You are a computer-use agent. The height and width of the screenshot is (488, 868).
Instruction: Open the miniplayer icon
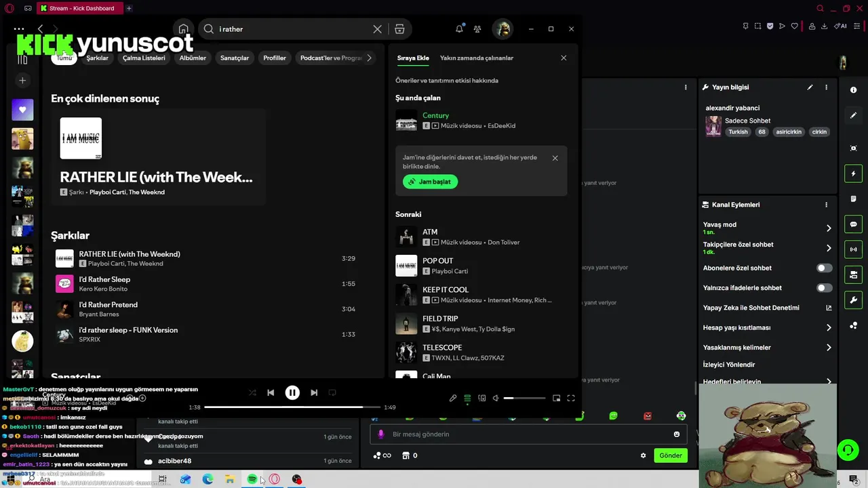(x=556, y=399)
